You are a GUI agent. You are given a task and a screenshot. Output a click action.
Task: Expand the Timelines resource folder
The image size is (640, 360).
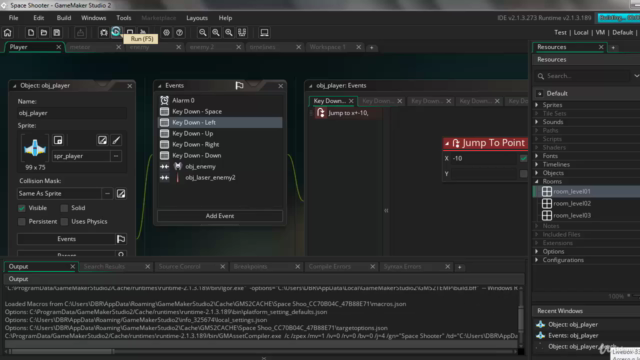coord(537,164)
